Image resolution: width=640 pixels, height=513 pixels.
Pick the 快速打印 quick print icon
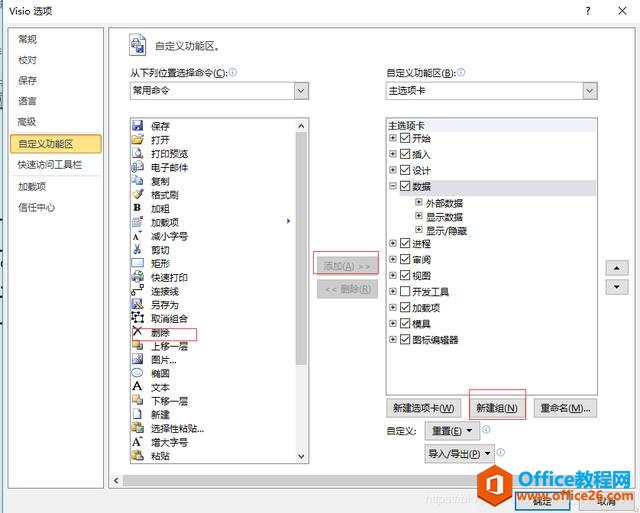point(138,277)
